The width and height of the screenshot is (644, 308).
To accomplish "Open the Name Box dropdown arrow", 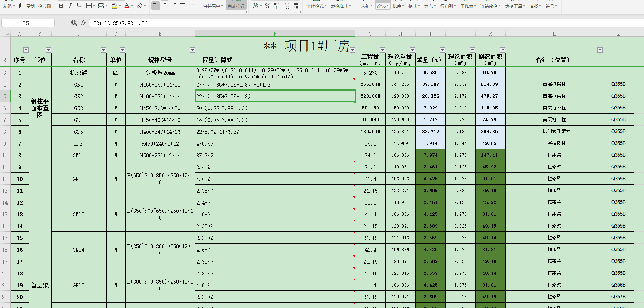I will 53,23.
